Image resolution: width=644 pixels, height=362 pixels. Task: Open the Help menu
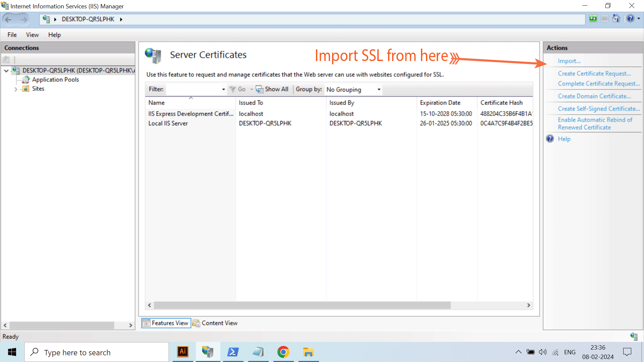(x=54, y=35)
